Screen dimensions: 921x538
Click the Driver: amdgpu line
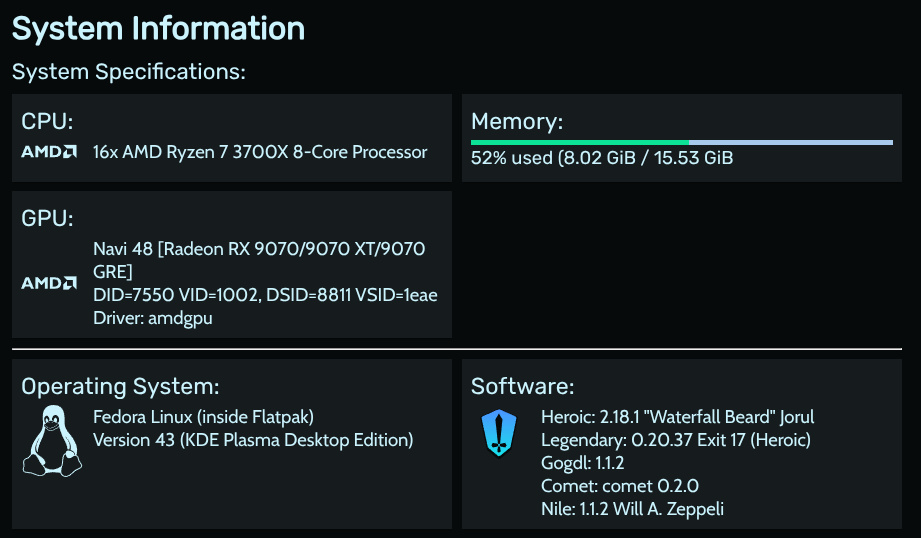pyautogui.click(x=153, y=318)
